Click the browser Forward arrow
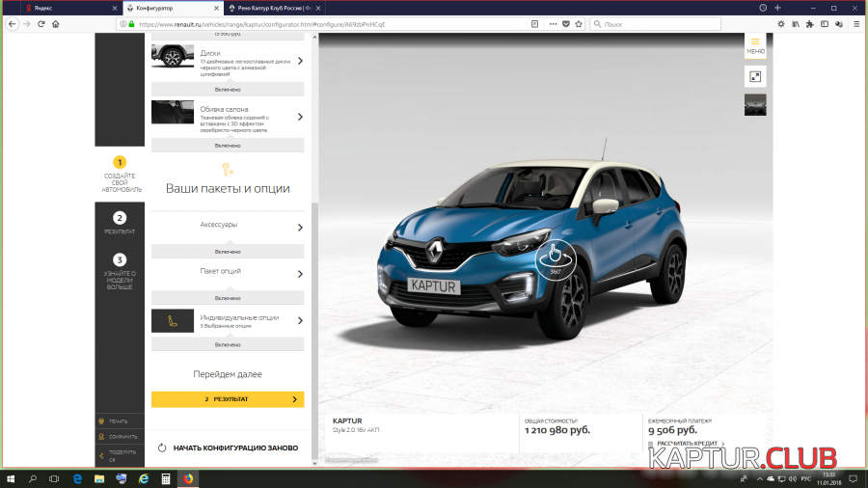This screenshot has width=868, height=488. (27, 24)
